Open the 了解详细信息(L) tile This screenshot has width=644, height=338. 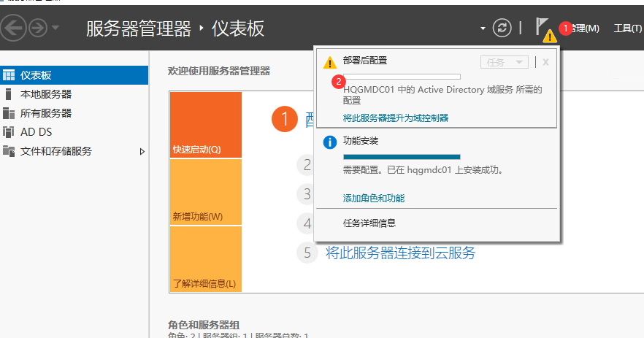tap(206, 259)
